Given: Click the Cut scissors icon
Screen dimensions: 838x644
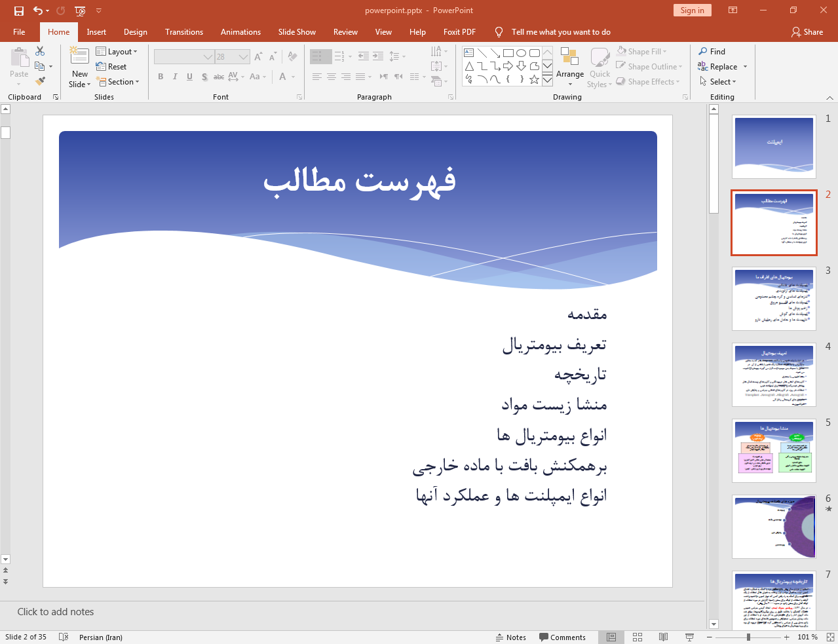Looking at the screenshot, I should [x=40, y=51].
